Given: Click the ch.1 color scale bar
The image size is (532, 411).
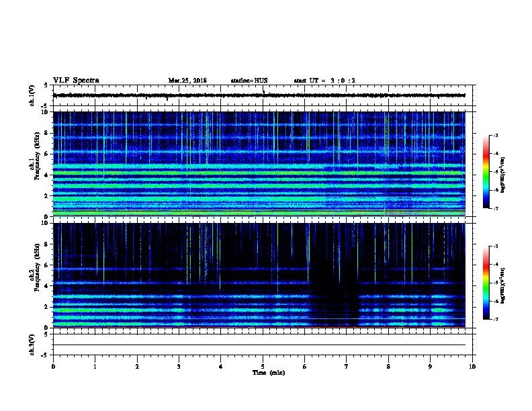Looking at the screenshot, I should tap(486, 172).
